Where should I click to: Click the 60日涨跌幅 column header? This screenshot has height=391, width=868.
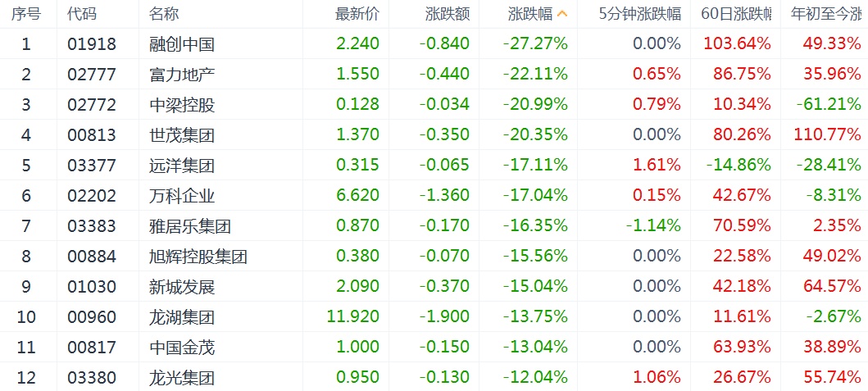click(x=736, y=14)
